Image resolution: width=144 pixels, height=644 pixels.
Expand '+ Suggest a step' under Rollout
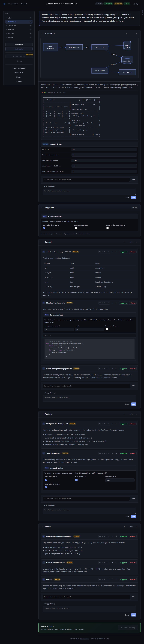pyautogui.click(x=50, y=604)
